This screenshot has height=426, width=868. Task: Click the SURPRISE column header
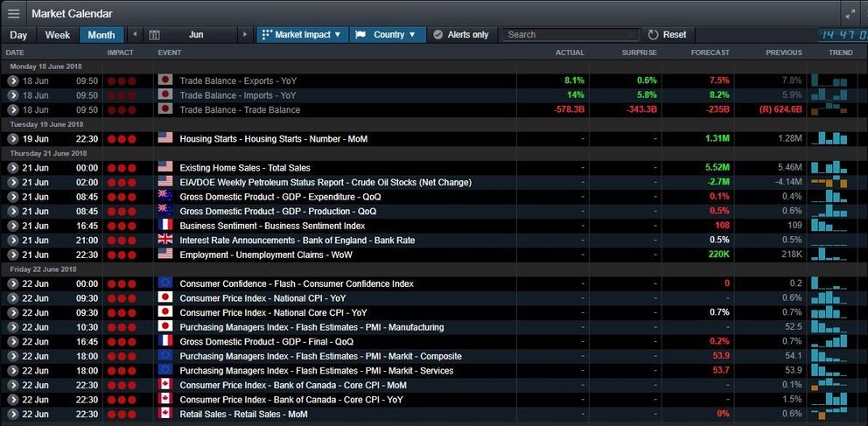click(639, 52)
